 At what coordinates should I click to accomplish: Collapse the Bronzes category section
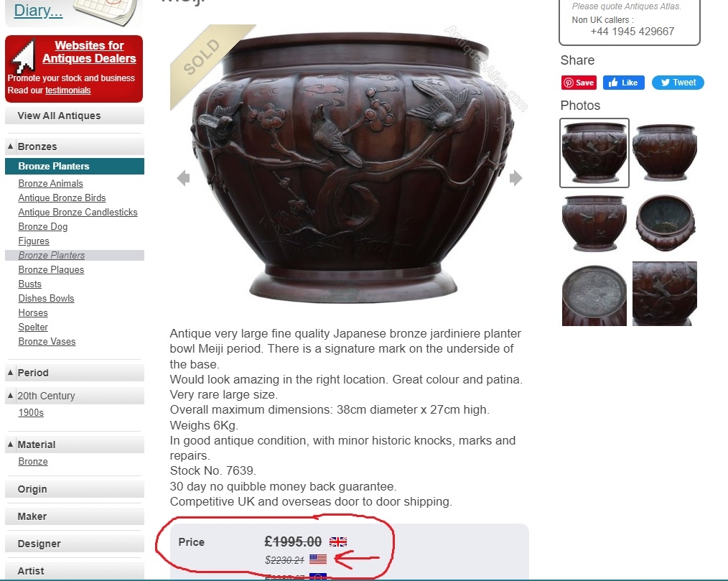click(10, 147)
